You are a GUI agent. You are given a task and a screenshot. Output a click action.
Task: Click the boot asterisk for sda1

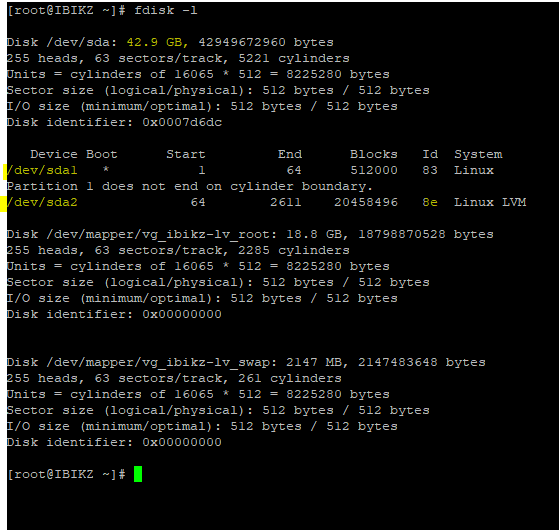pyautogui.click(x=106, y=170)
